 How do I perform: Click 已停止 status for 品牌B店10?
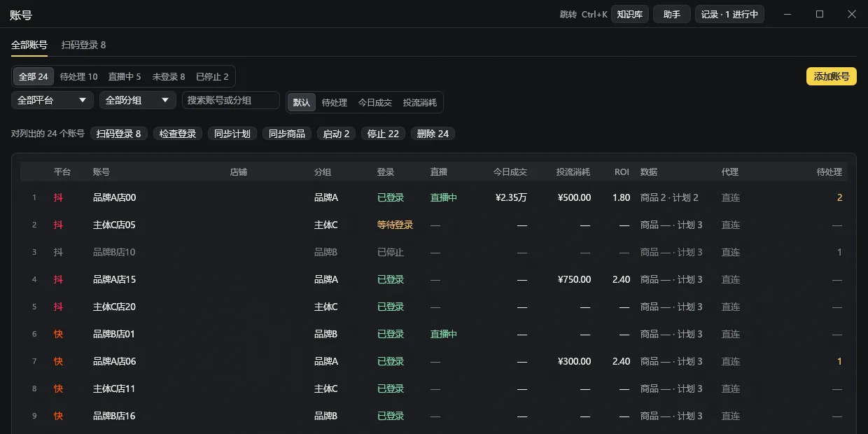(391, 253)
